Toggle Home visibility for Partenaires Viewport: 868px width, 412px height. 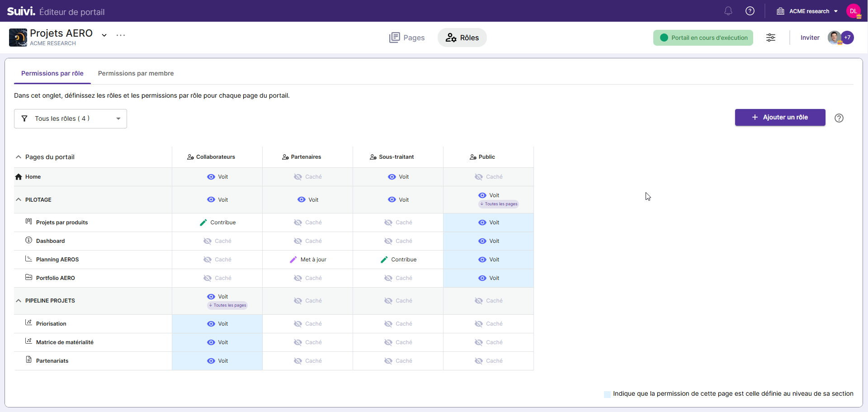click(x=307, y=177)
